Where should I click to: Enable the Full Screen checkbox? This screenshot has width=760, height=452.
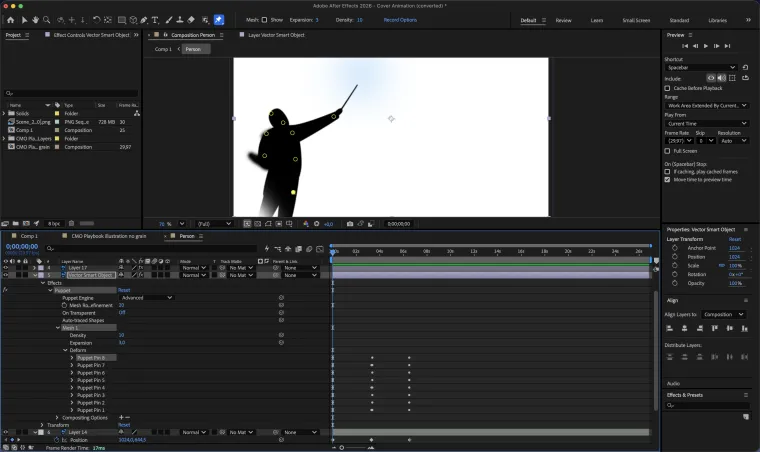667,151
